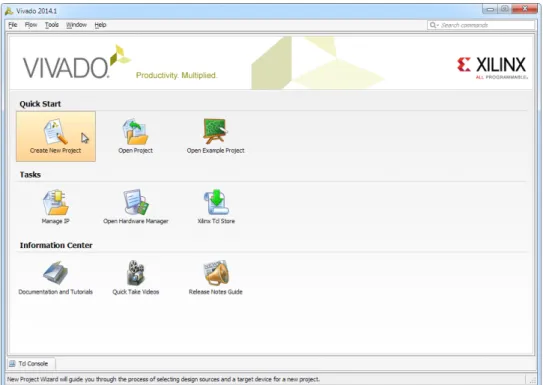
Task: Open the Release Notes Guide megaphone icon
Action: pyautogui.click(x=216, y=273)
